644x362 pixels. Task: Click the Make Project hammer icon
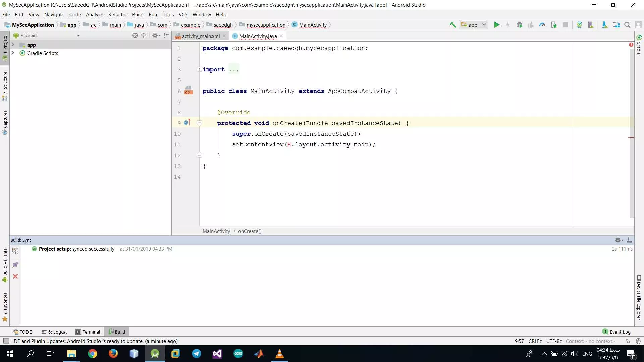click(x=453, y=25)
